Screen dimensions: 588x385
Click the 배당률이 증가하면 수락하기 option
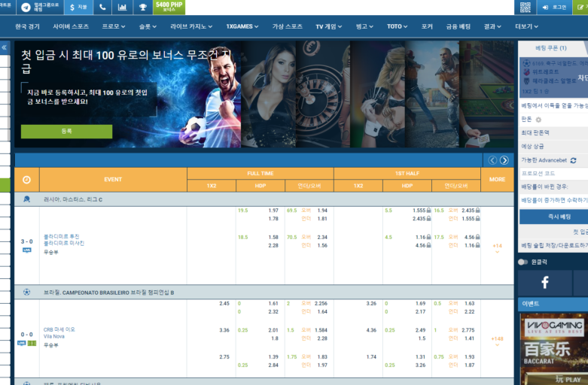click(x=554, y=200)
